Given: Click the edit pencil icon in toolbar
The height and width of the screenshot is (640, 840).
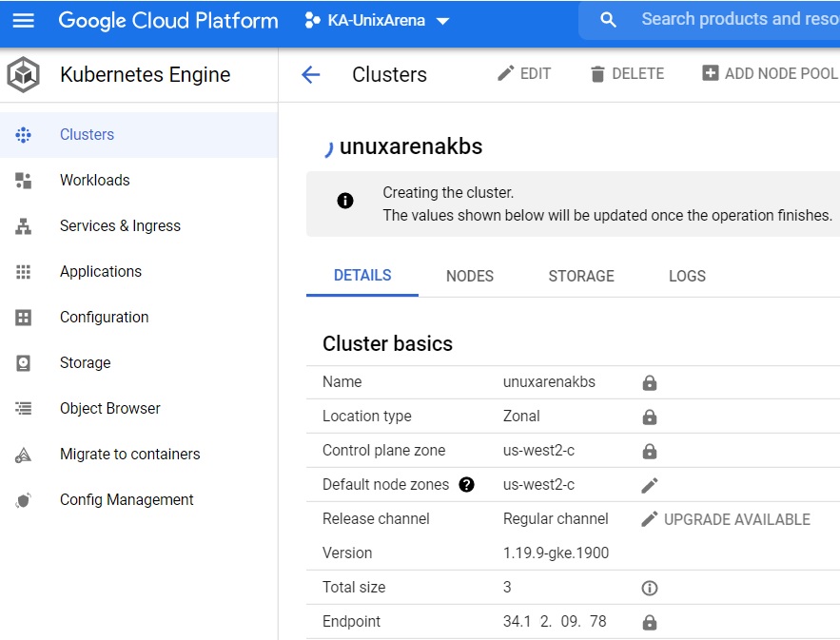Looking at the screenshot, I should point(505,73).
